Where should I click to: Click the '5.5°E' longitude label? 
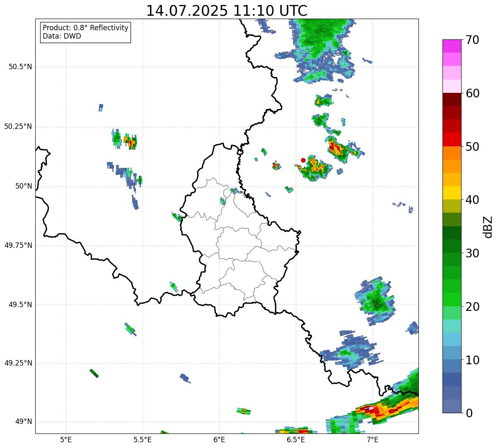coord(143,439)
